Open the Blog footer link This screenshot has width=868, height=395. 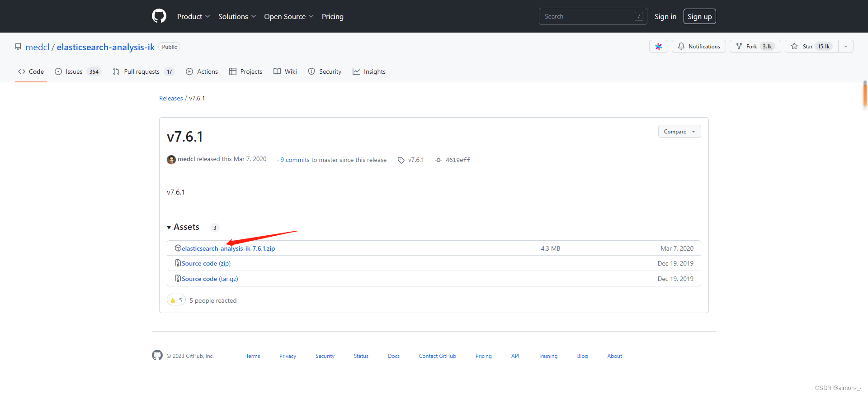coord(582,356)
